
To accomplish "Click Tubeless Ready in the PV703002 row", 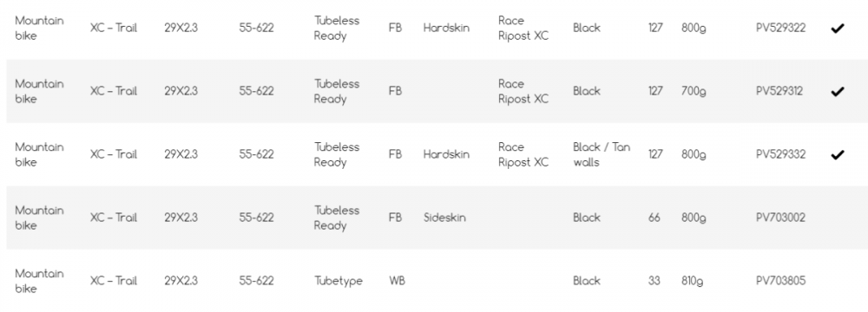I will [x=337, y=218].
